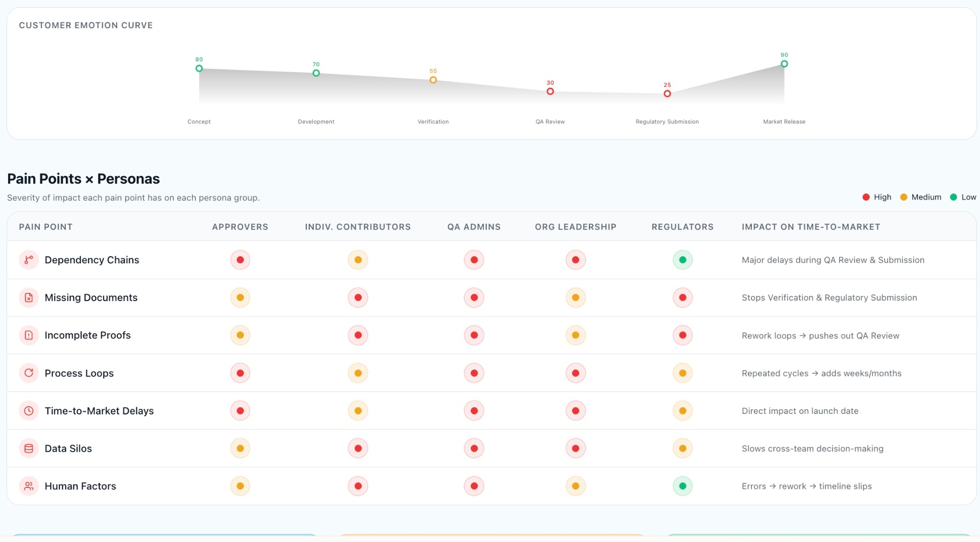
Task: Select the Incomplete Proofs row label
Action: tap(87, 335)
